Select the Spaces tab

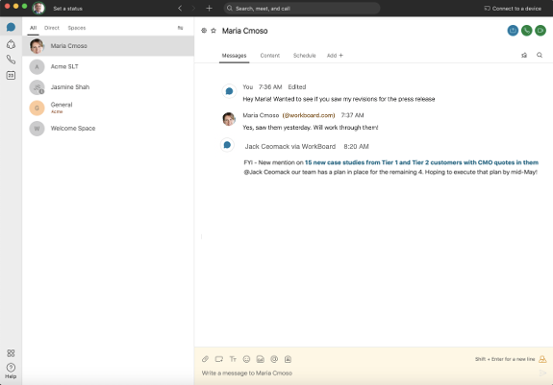point(77,28)
